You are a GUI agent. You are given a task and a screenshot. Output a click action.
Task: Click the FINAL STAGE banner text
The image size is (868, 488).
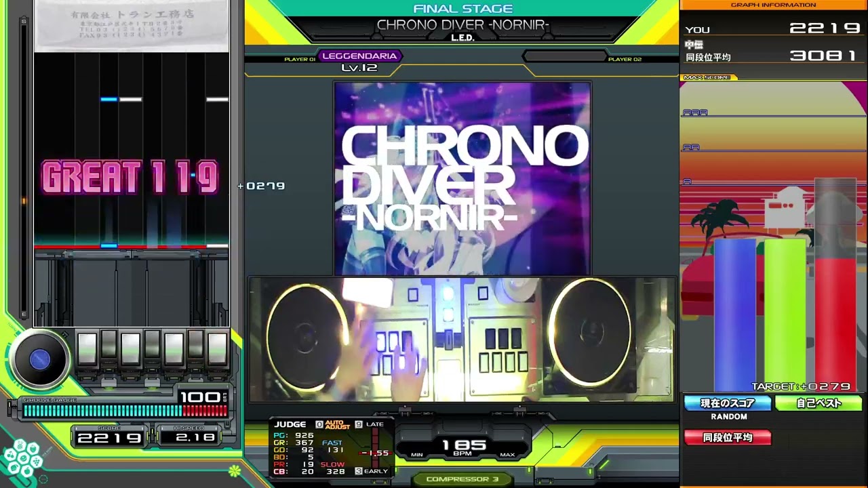462,9
